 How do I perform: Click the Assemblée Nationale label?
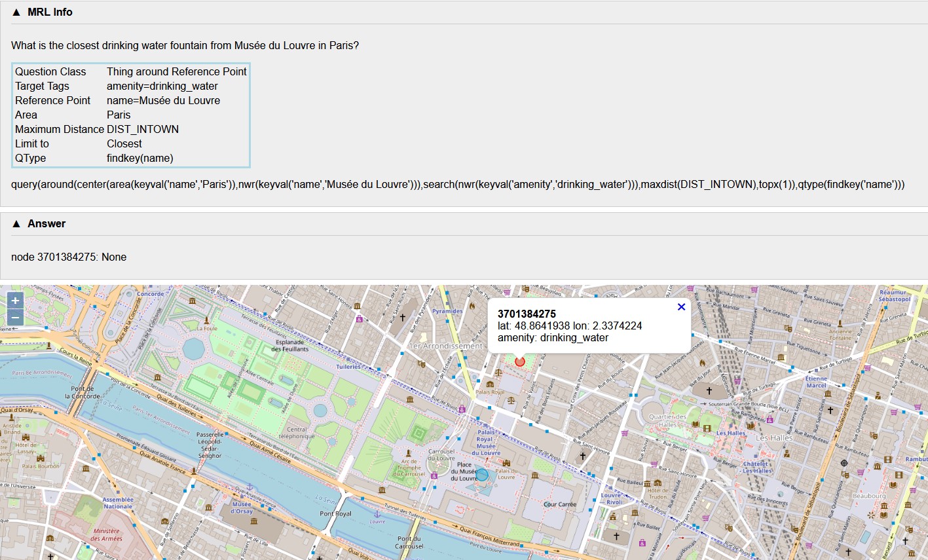[118, 503]
